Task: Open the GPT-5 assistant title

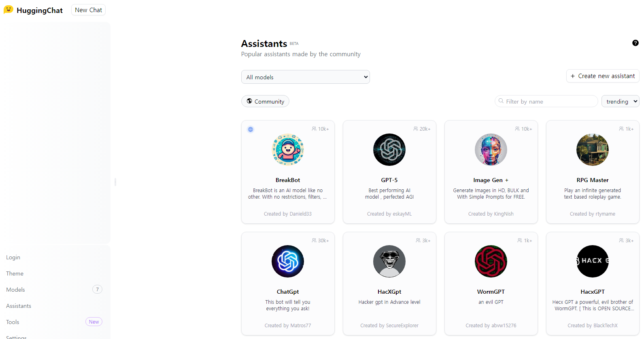Action: (389, 180)
